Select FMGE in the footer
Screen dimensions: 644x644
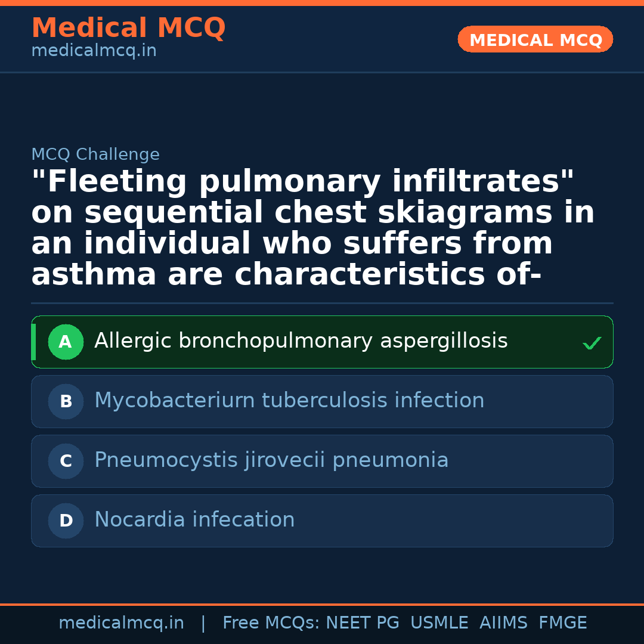click(563, 623)
